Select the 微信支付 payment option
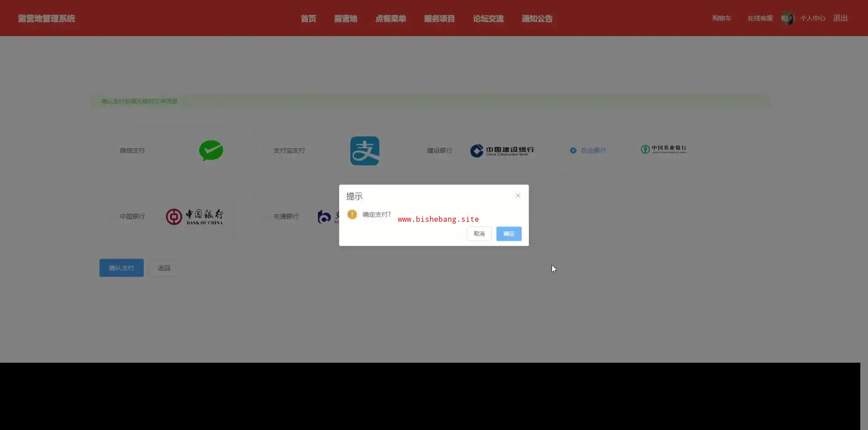This screenshot has height=430, width=868. (132, 151)
